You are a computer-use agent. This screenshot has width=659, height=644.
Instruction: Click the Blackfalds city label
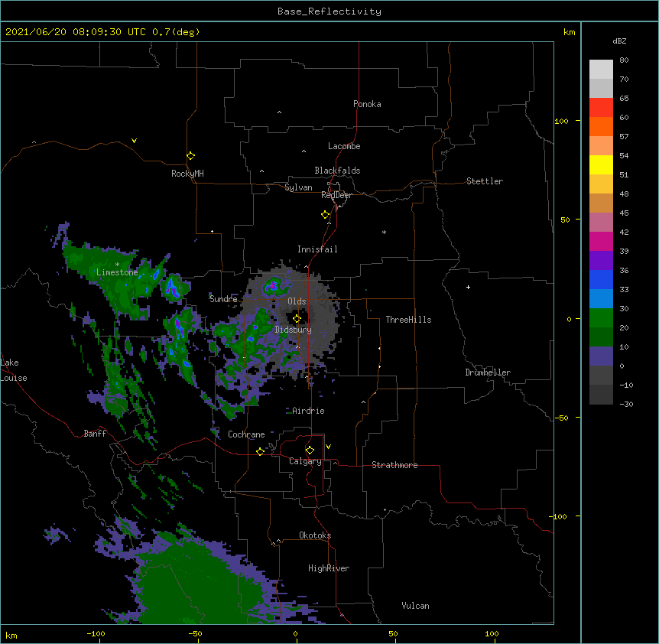[337, 171]
